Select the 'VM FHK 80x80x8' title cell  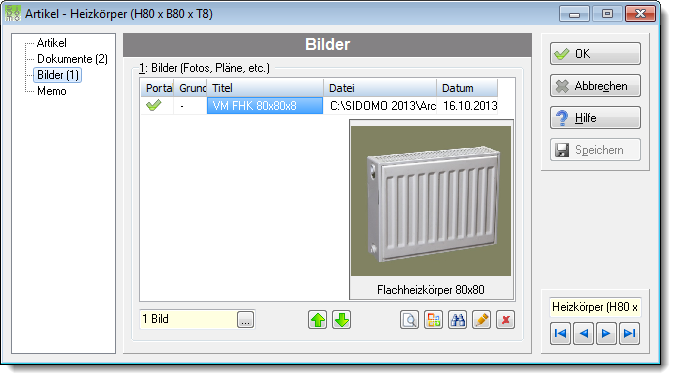(x=265, y=106)
